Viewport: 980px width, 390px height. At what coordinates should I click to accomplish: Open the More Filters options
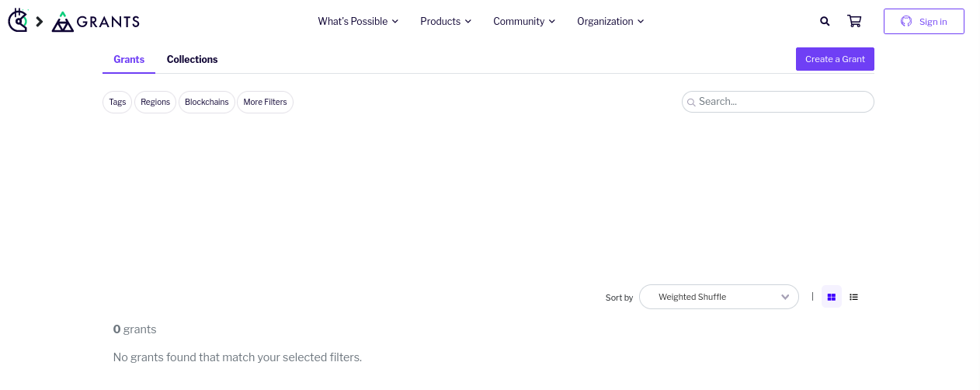[265, 102]
